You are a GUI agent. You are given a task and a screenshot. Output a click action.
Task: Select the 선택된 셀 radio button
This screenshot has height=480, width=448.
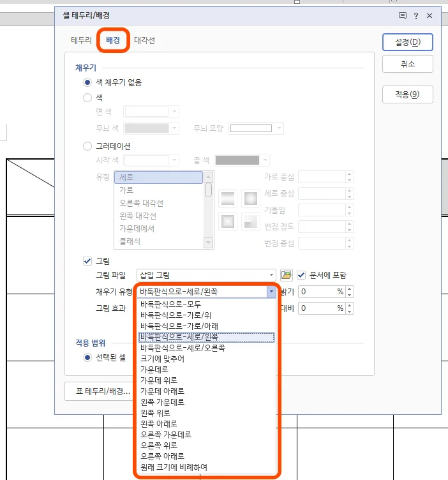[x=87, y=357]
